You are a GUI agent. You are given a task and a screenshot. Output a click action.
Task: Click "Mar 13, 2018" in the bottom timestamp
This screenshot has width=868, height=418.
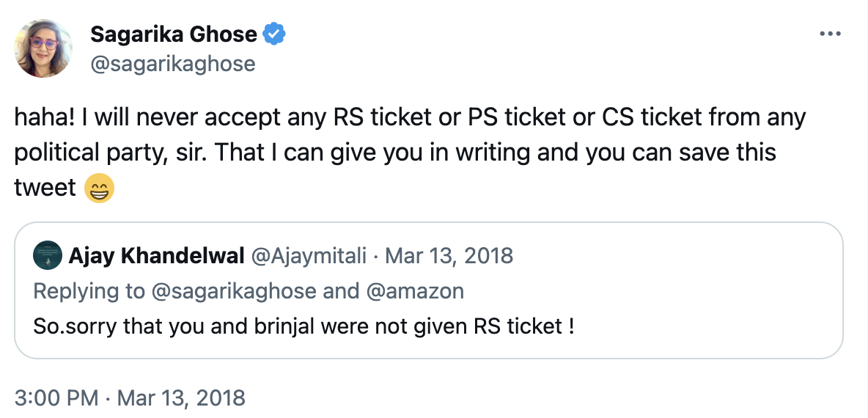point(181,398)
